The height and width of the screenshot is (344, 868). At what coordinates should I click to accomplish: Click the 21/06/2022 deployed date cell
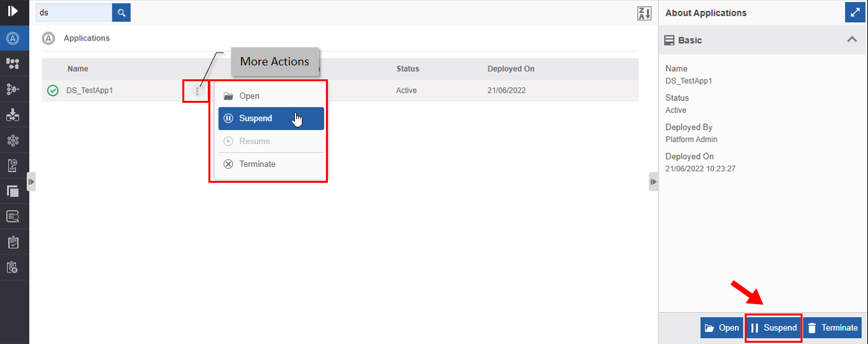click(506, 91)
